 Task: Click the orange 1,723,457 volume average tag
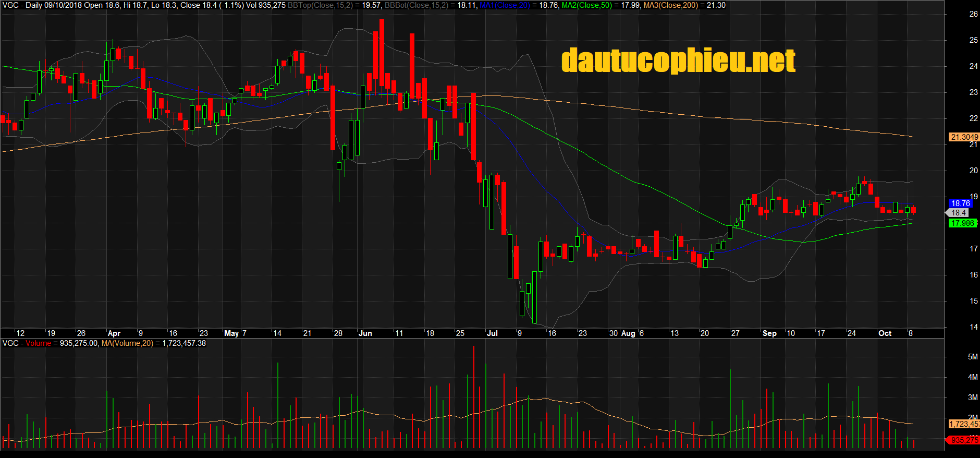[964, 424]
